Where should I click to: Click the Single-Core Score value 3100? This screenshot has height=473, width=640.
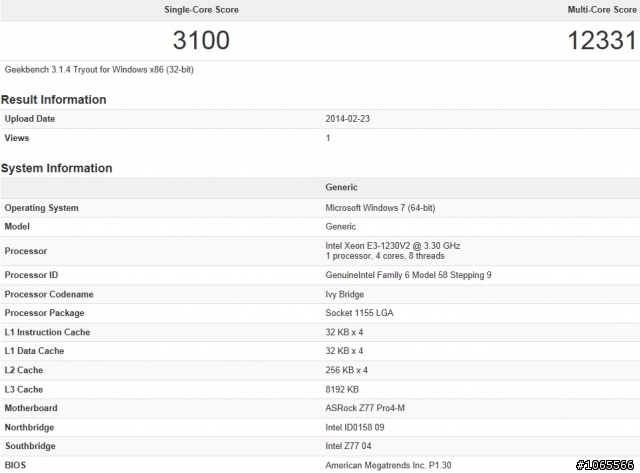coord(201,40)
